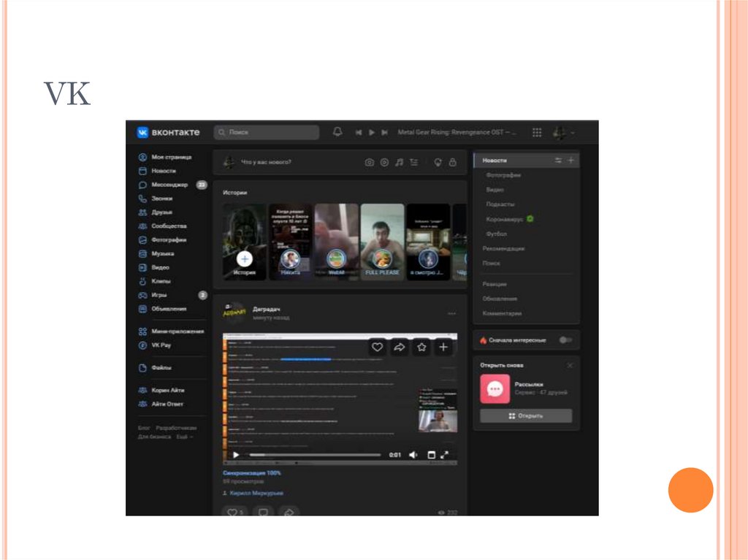748x560 pixels.
Task: Click Открыть button for Рассылки
Action: pos(526,416)
